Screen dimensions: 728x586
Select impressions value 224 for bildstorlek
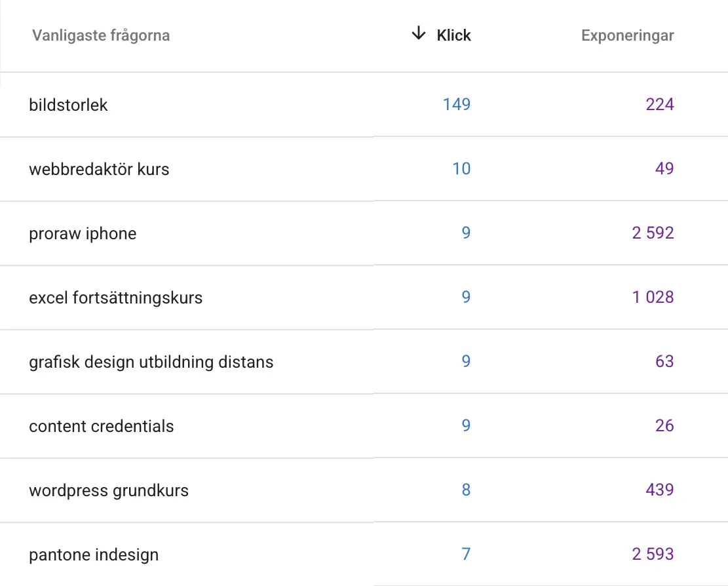click(660, 104)
